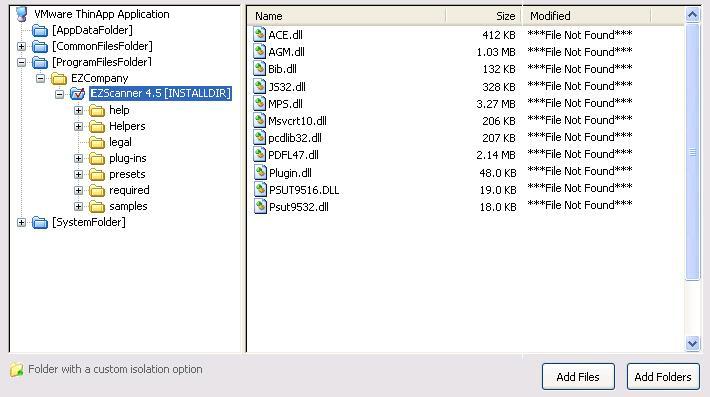Click the custom isolation folder legend icon
This screenshot has height=397, width=710.
(16, 370)
